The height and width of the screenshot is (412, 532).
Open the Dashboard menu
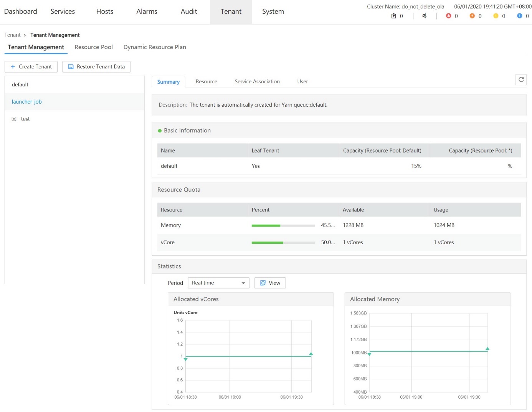point(21,12)
